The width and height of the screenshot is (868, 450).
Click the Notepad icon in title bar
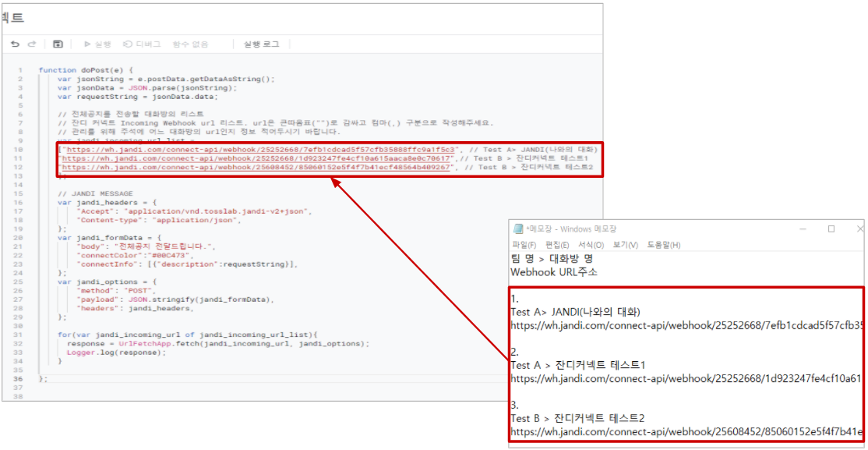coord(517,229)
